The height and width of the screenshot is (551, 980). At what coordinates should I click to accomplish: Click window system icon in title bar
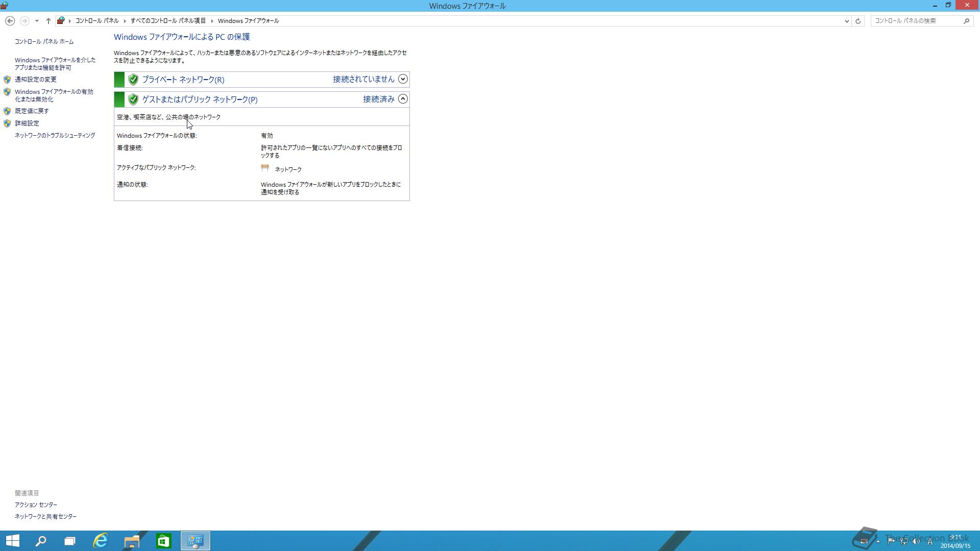(x=4, y=6)
